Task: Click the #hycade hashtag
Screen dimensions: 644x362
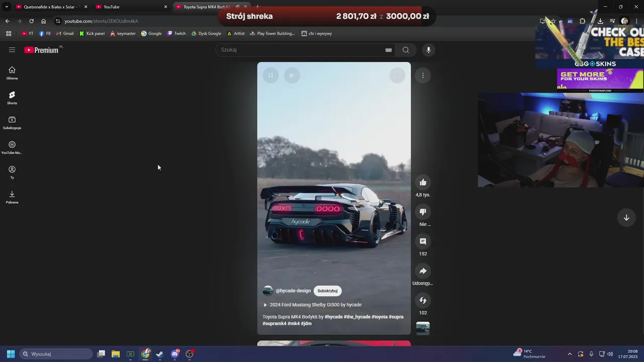Action: [334, 317]
